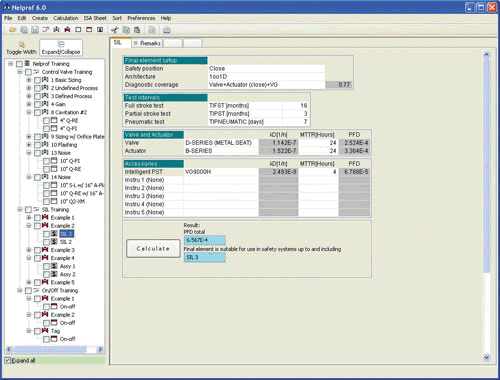Tick the Nelprof Training checkbox

pos(19,64)
